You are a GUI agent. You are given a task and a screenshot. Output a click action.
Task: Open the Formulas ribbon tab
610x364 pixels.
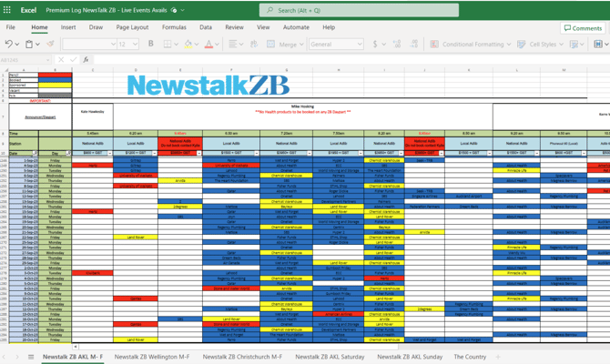174,27
